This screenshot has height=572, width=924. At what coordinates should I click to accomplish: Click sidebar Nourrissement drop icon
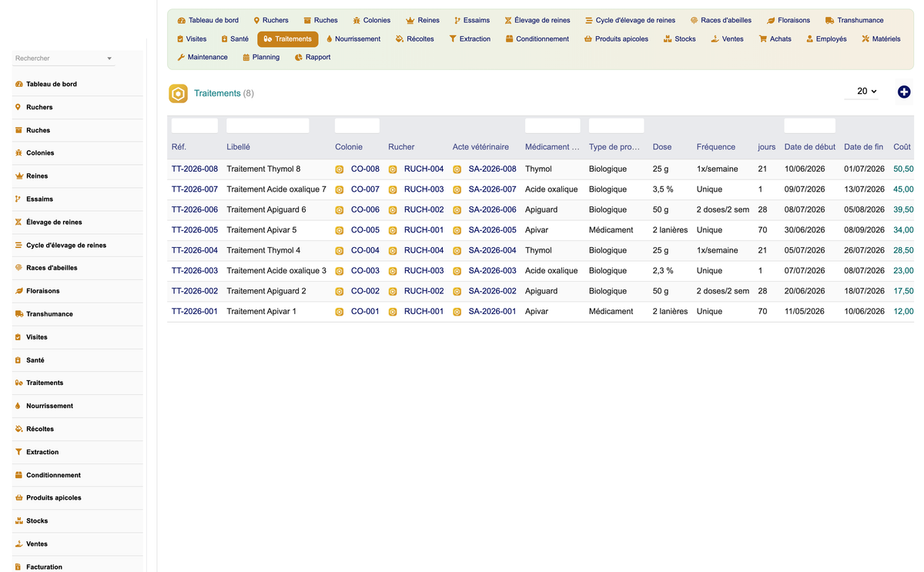18,406
